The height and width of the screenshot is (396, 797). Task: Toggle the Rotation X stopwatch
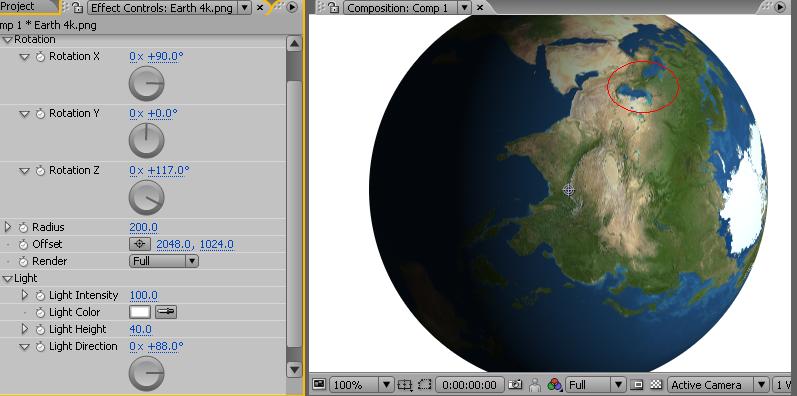pos(40,57)
